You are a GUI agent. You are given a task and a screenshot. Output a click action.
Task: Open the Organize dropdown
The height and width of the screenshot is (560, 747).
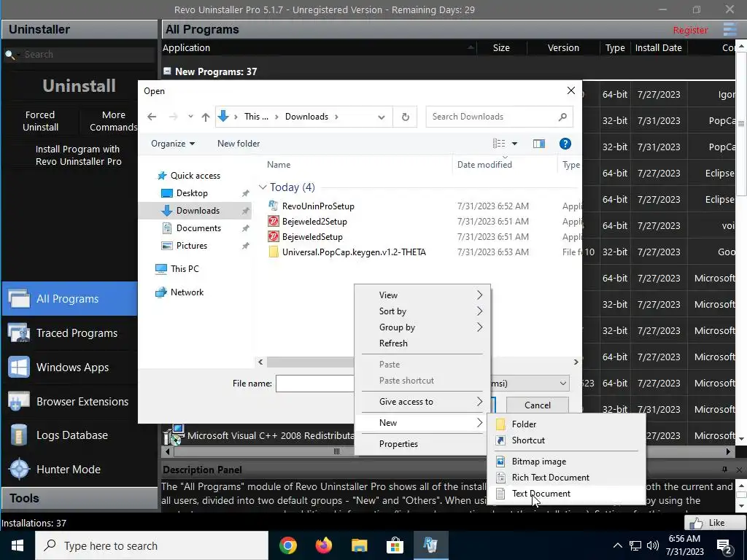coord(172,144)
